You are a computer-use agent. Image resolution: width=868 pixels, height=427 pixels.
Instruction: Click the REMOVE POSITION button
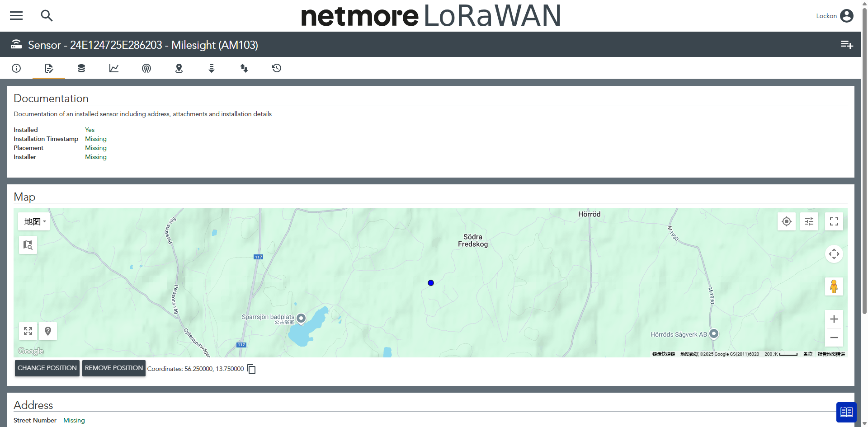(114, 368)
